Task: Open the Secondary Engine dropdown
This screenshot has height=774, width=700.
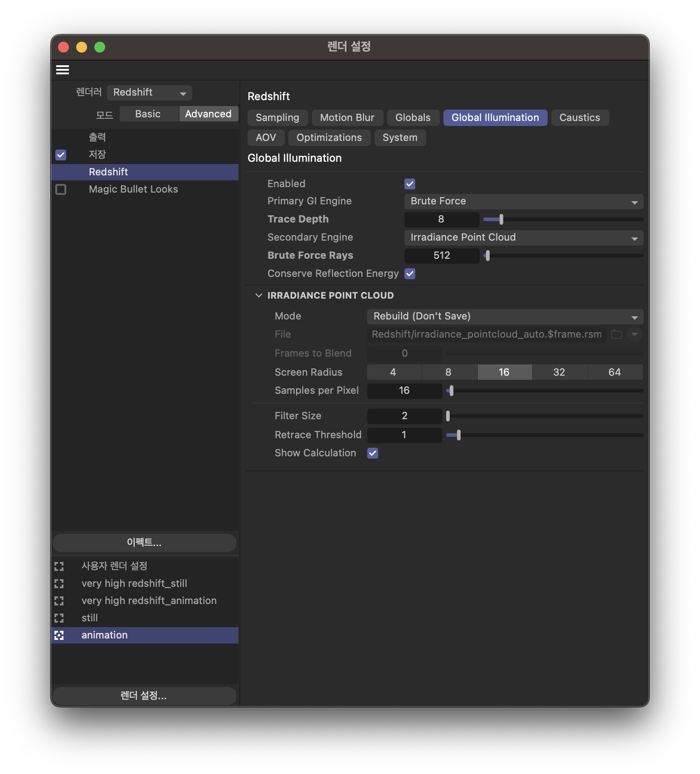Action: pos(524,237)
